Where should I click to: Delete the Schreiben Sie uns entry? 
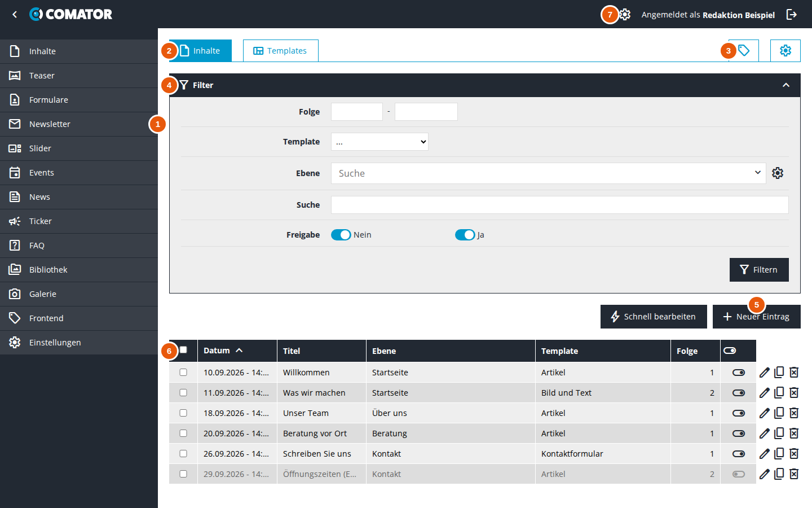tap(794, 453)
